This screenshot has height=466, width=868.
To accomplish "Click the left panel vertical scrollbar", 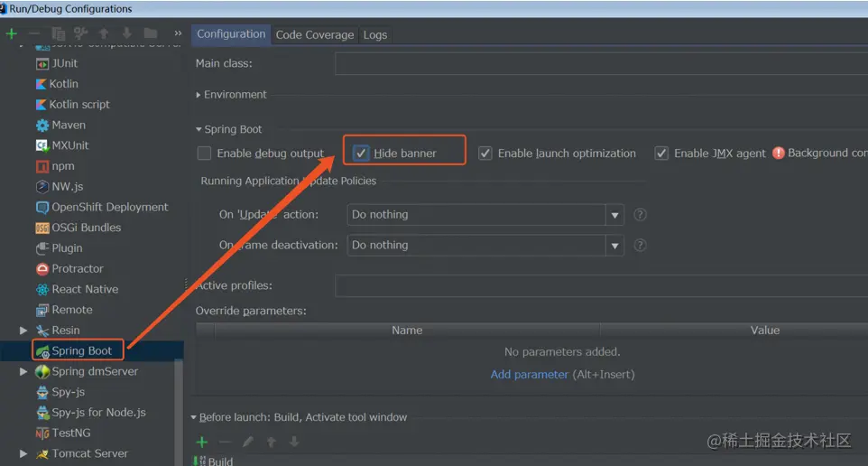I will tap(179, 410).
